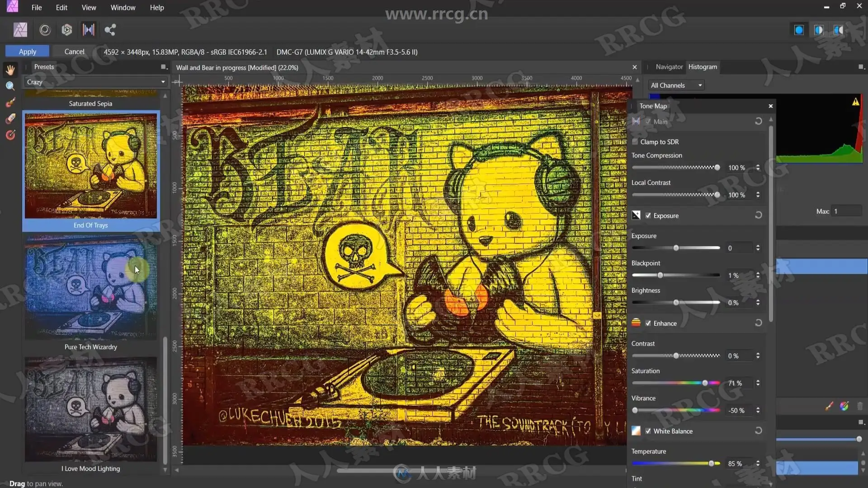Reset the Exposure section
The image size is (868, 488).
tap(759, 215)
